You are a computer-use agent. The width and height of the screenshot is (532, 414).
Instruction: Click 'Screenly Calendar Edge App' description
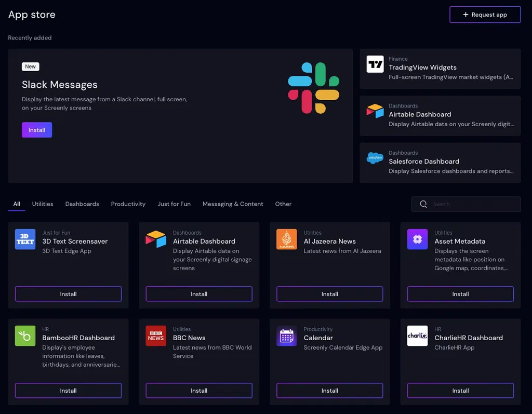click(x=343, y=348)
